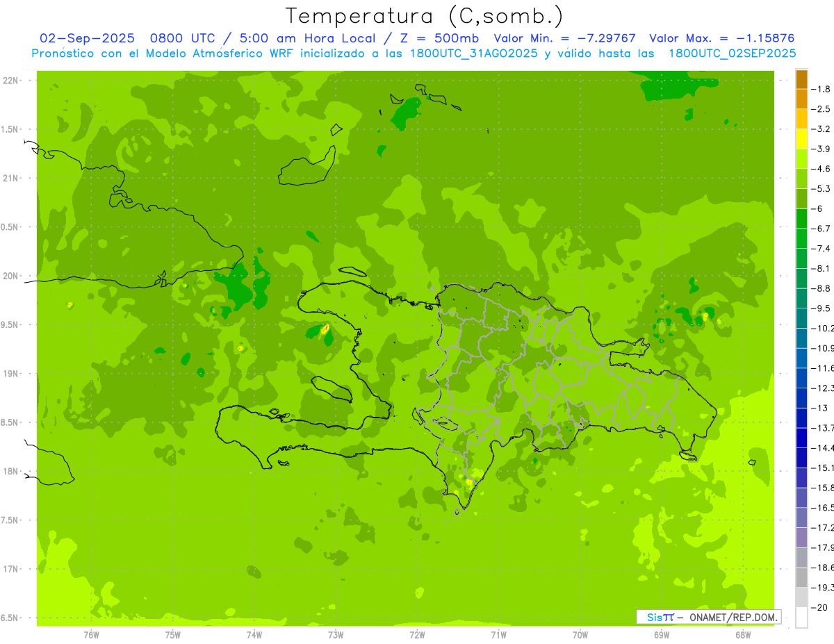Image resolution: width=834 pixels, height=644 pixels.
Task: Click the colorbar label "-13"
Action: [x=821, y=408]
